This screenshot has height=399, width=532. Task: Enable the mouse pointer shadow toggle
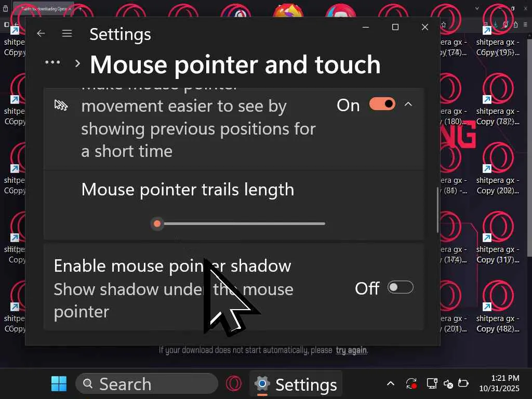[x=401, y=288]
